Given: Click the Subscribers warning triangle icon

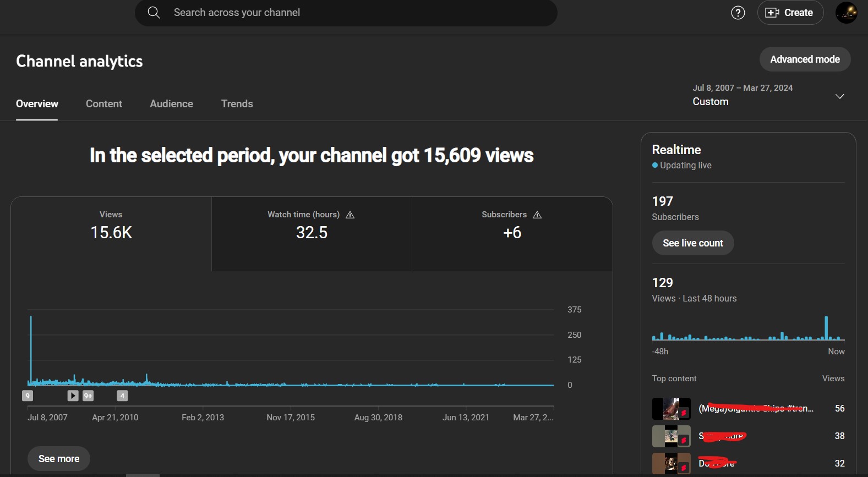Looking at the screenshot, I should click(537, 215).
